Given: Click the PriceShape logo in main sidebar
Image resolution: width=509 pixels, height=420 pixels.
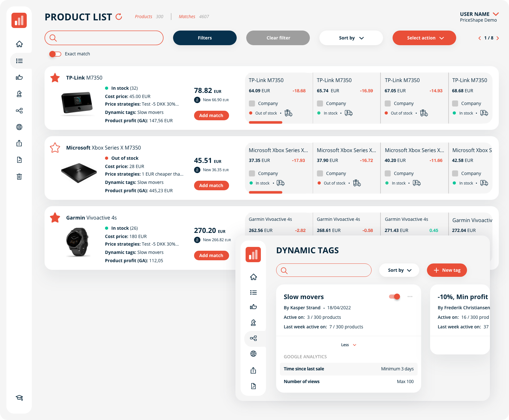Looking at the screenshot, I should click(19, 20).
